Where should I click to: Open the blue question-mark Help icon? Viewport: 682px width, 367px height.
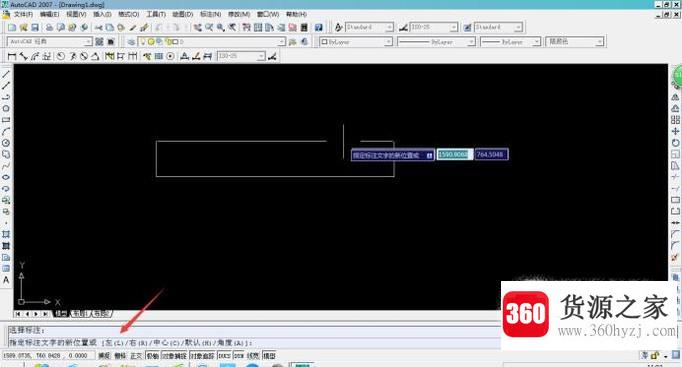(319, 27)
